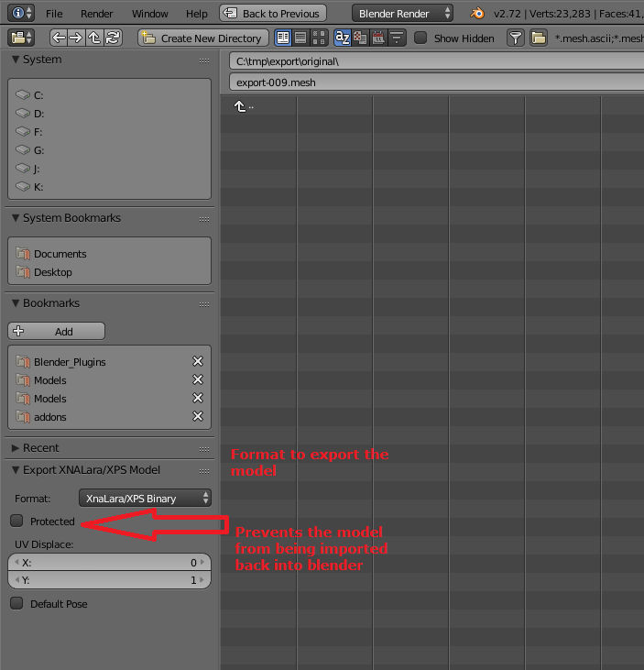Screen dimensions: 644x670
Task: Sort files alphabetically
Action: pos(343,38)
